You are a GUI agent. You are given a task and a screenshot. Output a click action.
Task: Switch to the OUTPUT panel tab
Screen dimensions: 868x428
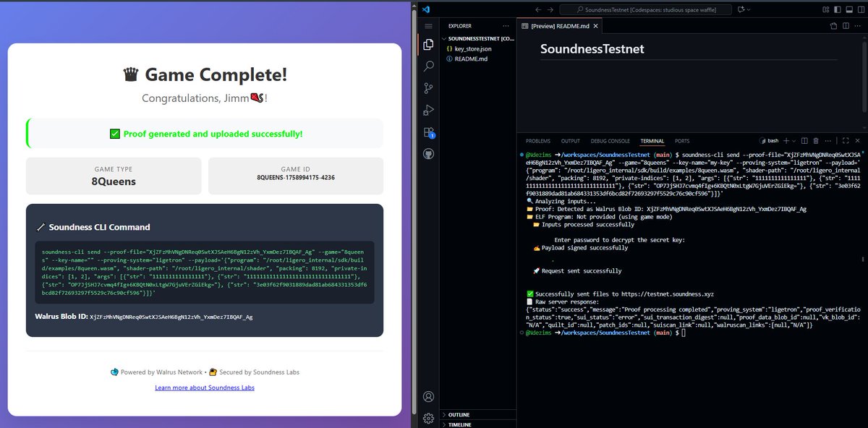pyautogui.click(x=571, y=141)
